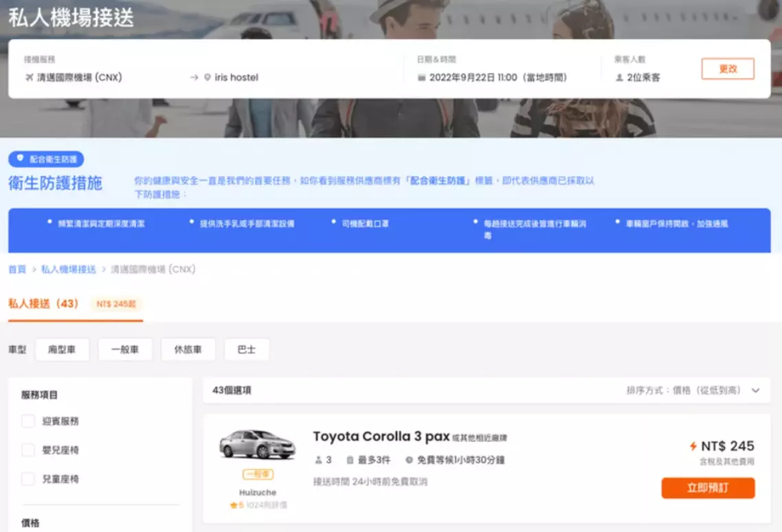Click the passenger icon next to 2位乘客

click(x=619, y=78)
